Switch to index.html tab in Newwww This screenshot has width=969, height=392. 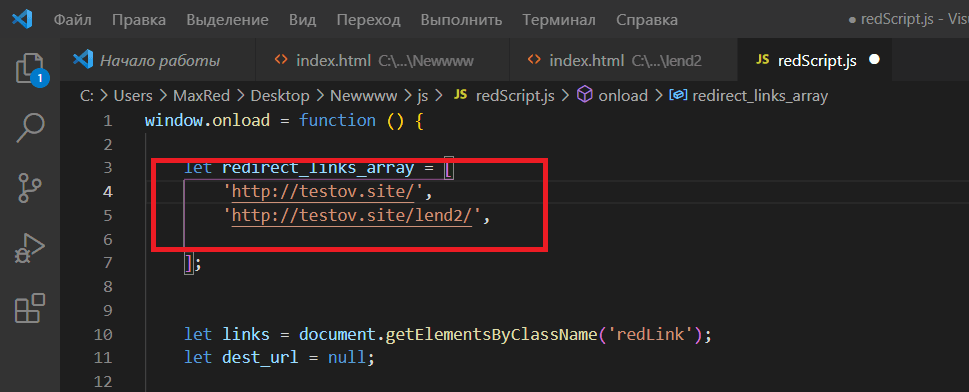coord(383,60)
